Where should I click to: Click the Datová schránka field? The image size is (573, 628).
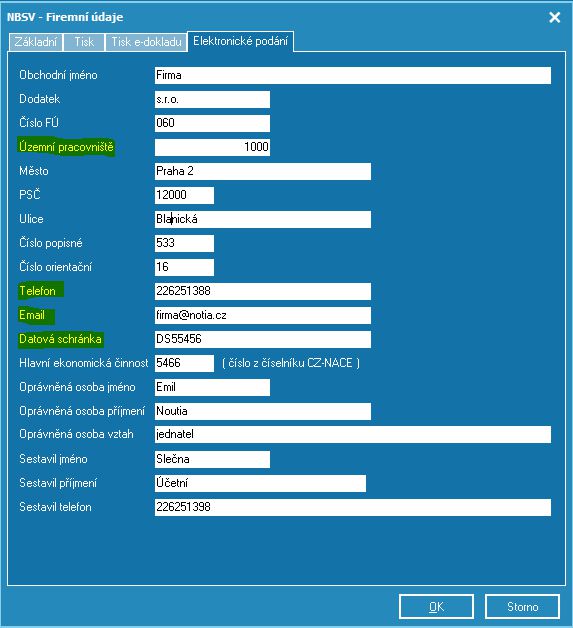pos(263,339)
